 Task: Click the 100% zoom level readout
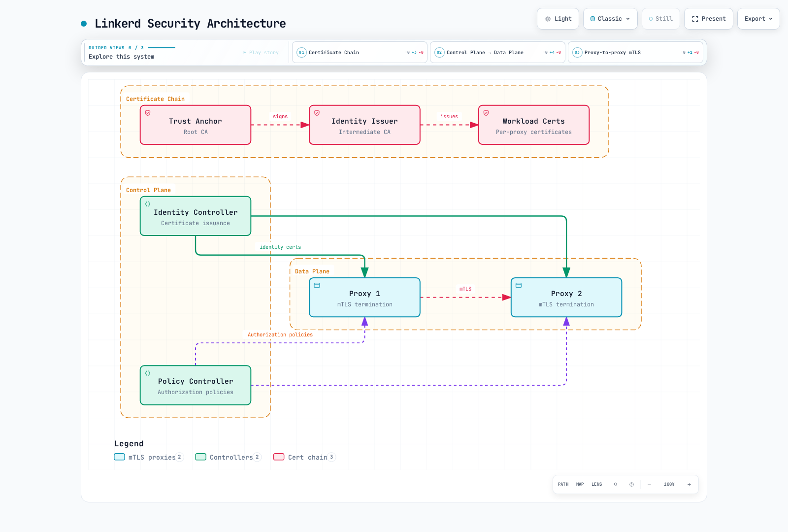(669, 484)
